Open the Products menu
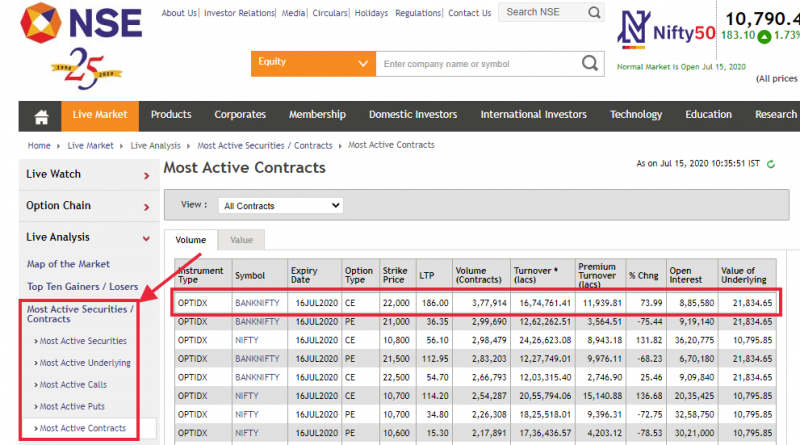Image resolution: width=800 pixels, height=445 pixels. point(171,115)
